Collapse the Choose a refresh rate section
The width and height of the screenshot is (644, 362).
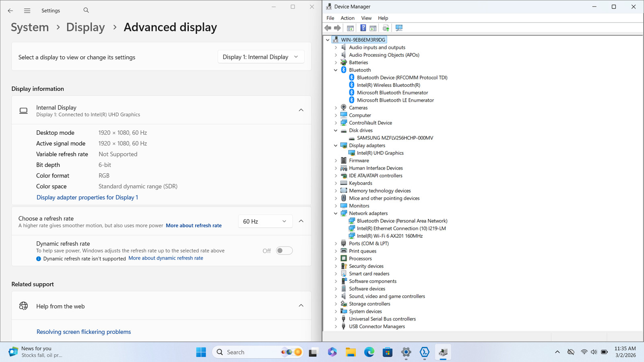[301, 221]
